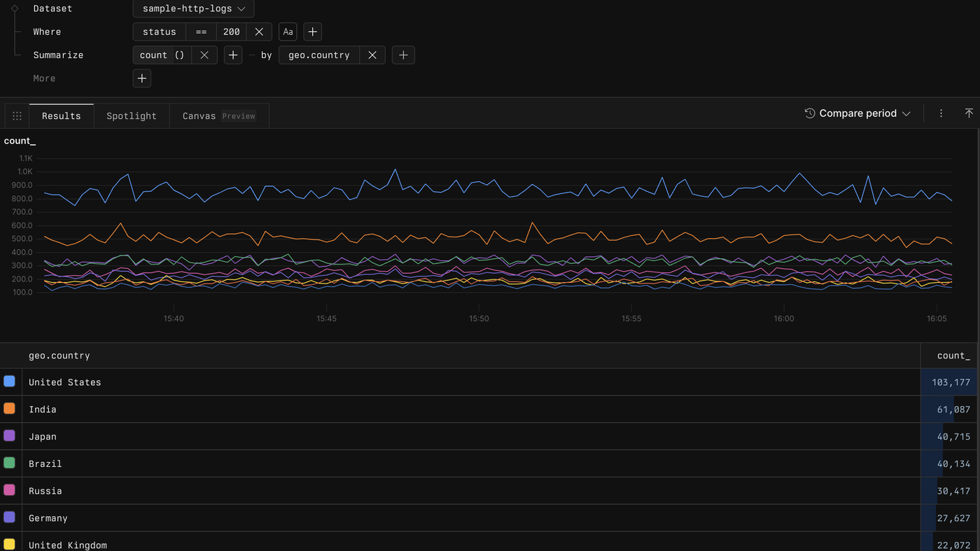Edit the 200 filter value

click(x=232, y=32)
